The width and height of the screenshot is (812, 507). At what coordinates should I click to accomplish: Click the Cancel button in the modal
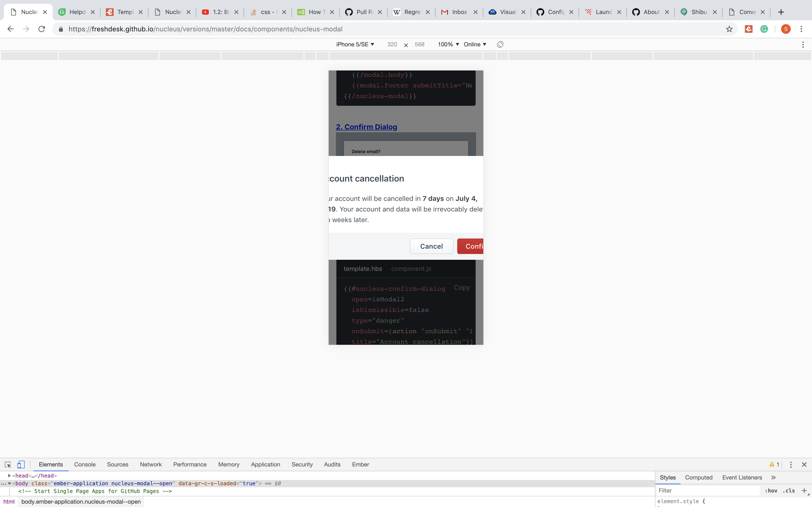[431, 246]
